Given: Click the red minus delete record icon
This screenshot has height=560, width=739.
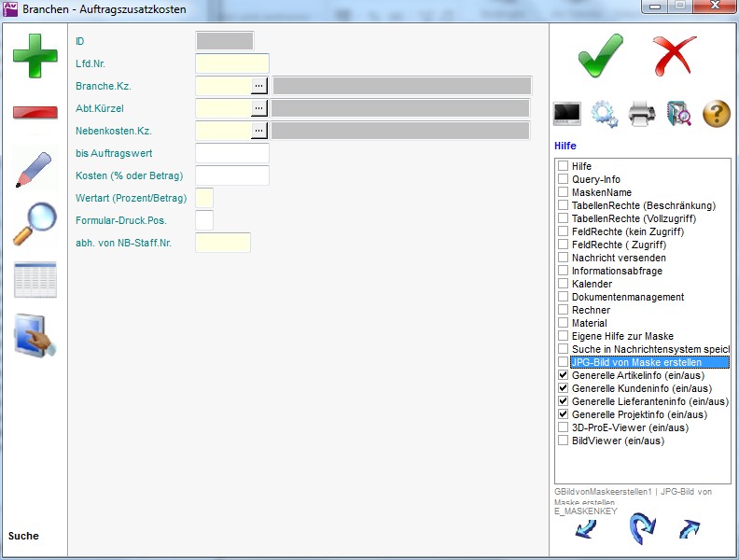Looking at the screenshot, I should point(35,113).
